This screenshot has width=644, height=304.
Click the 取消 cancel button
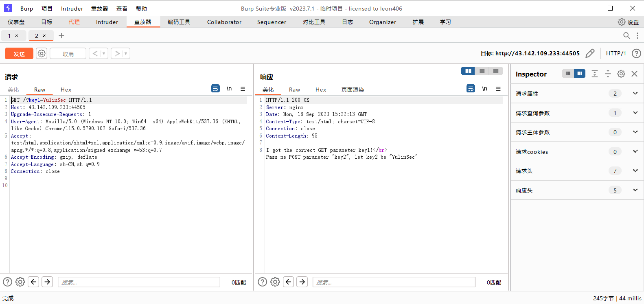tap(68, 54)
